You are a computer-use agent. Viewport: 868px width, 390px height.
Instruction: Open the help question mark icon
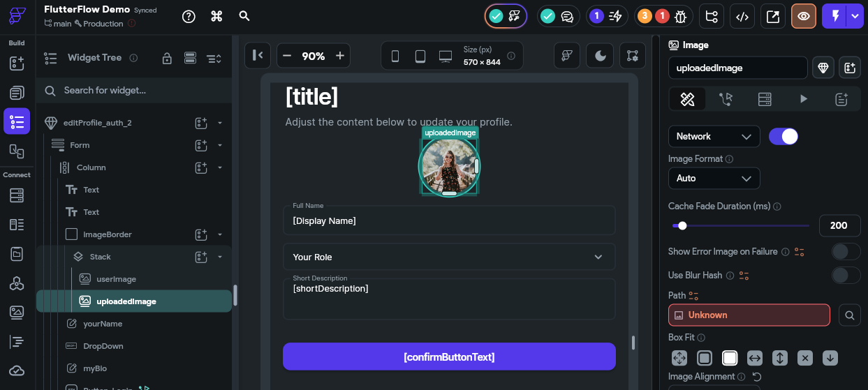coord(189,16)
